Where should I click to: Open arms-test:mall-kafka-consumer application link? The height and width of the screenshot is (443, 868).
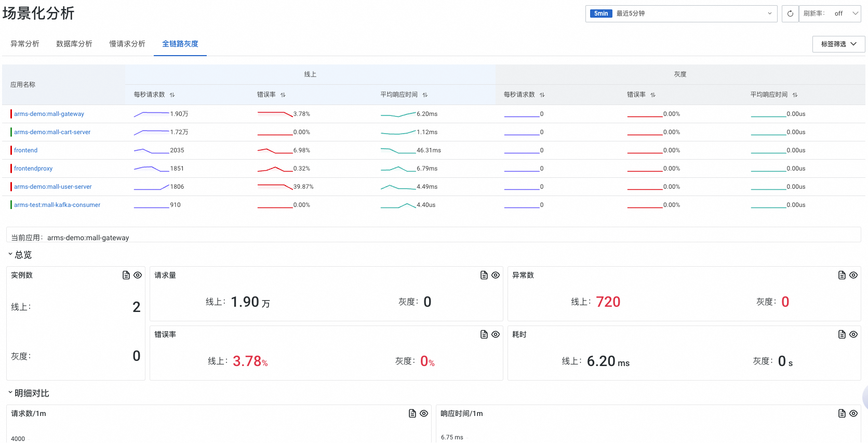(57, 205)
